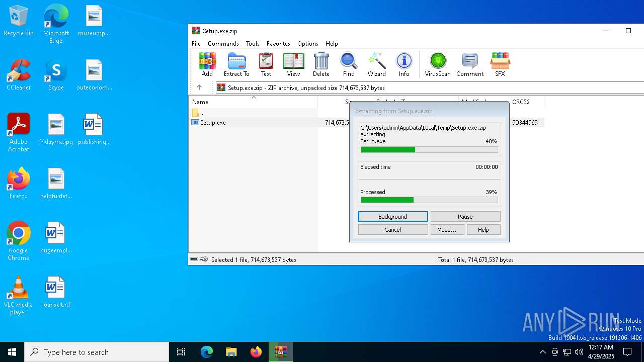Start VirusScan on the archive
Image resolution: width=644 pixels, height=362 pixels.
[x=438, y=64]
